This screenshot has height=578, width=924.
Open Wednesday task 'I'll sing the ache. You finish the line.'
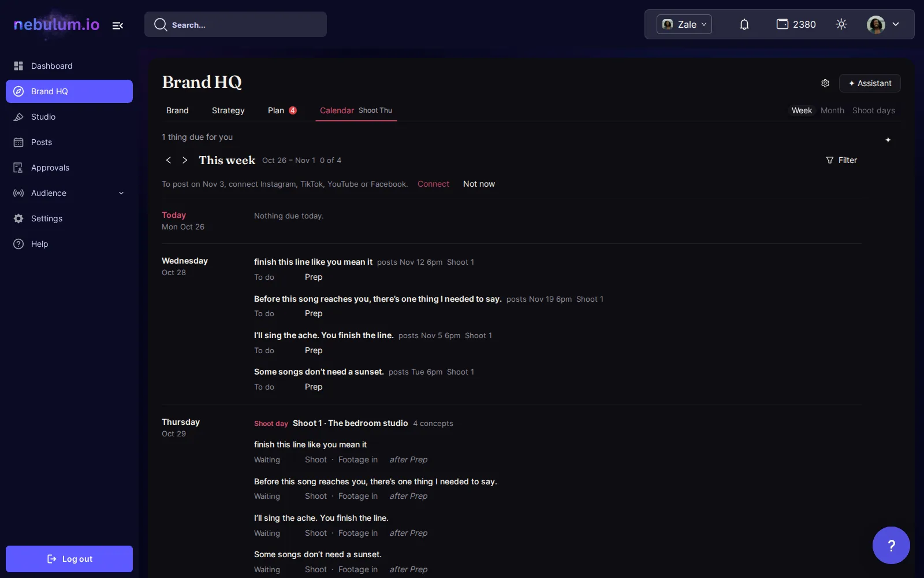pyautogui.click(x=324, y=335)
